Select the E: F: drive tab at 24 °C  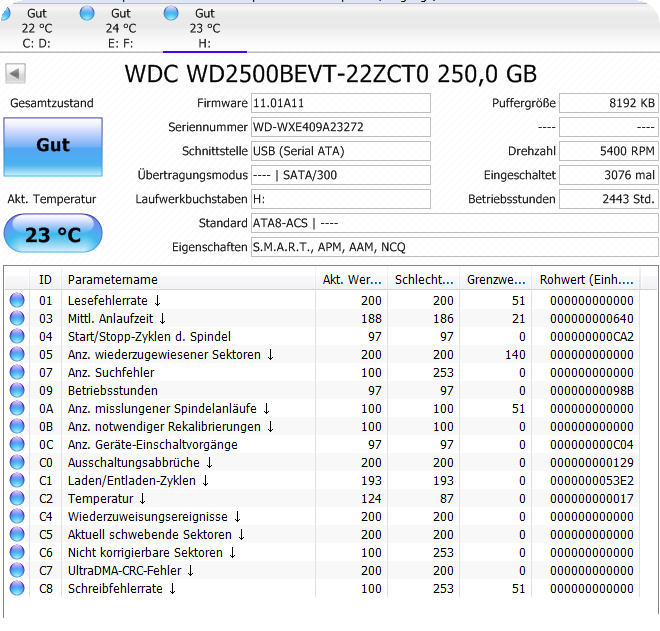(121, 28)
